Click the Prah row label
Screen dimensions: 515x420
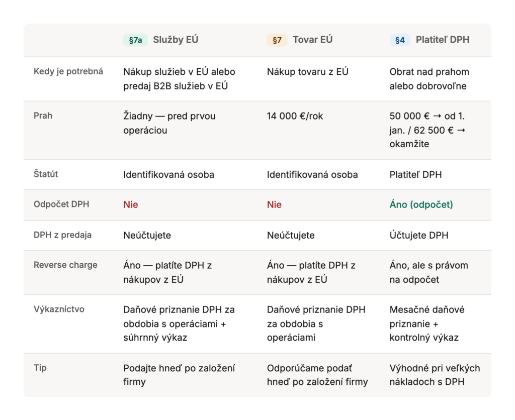click(43, 116)
